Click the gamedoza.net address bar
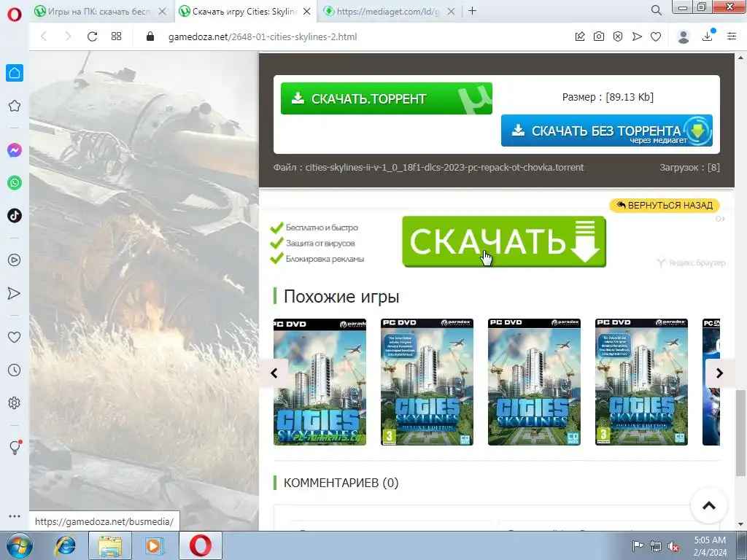 click(x=263, y=36)
